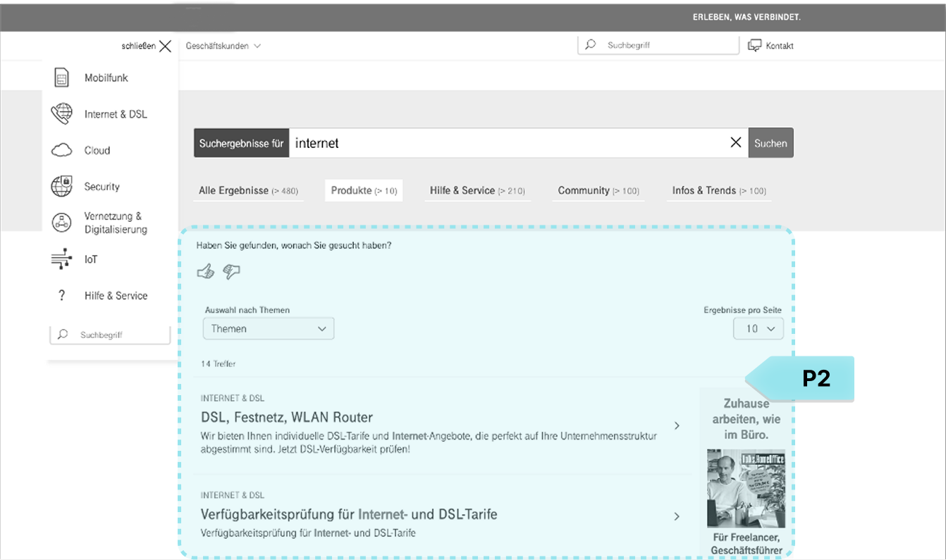
Task: Click the Mobilfunk SIM card icon
Action: pyautogui.click(x=62, y=77)
